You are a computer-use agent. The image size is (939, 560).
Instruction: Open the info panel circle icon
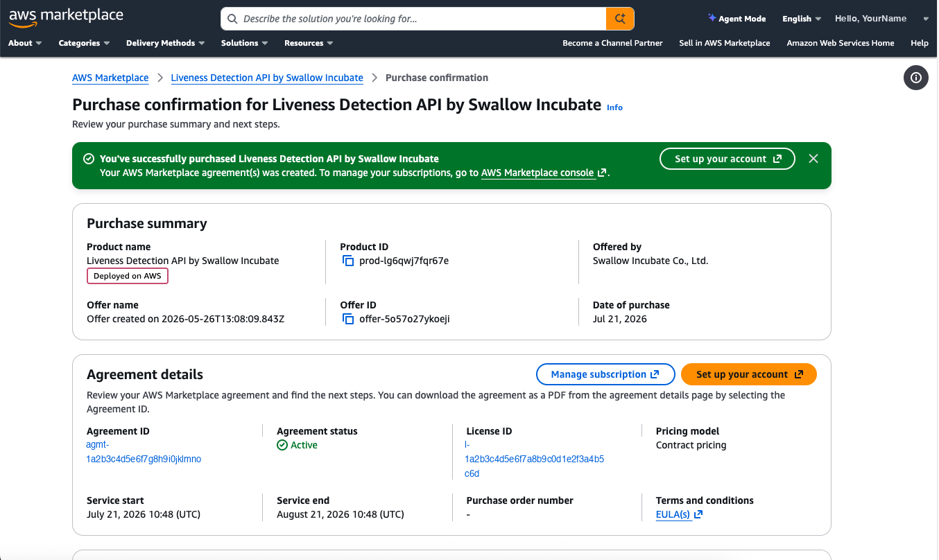[916, 78]
